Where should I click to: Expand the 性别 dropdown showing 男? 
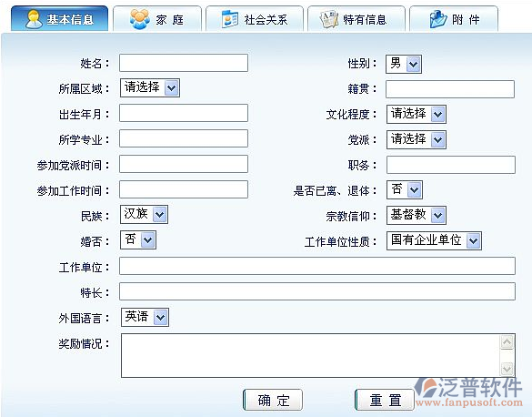point(404,64)
